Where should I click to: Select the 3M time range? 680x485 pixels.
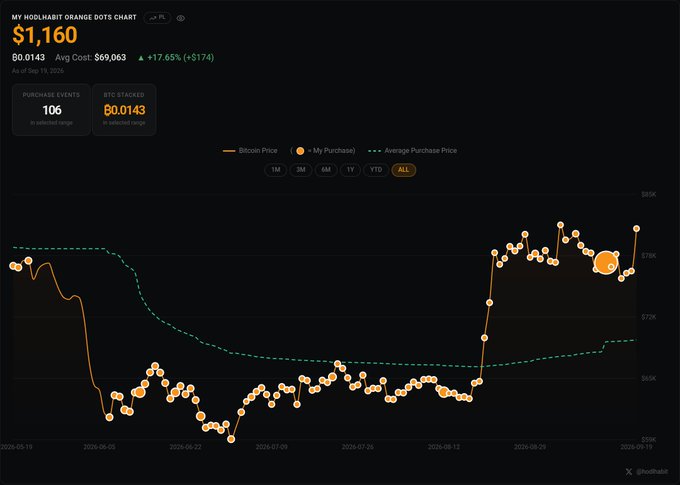tap(301, 170)
